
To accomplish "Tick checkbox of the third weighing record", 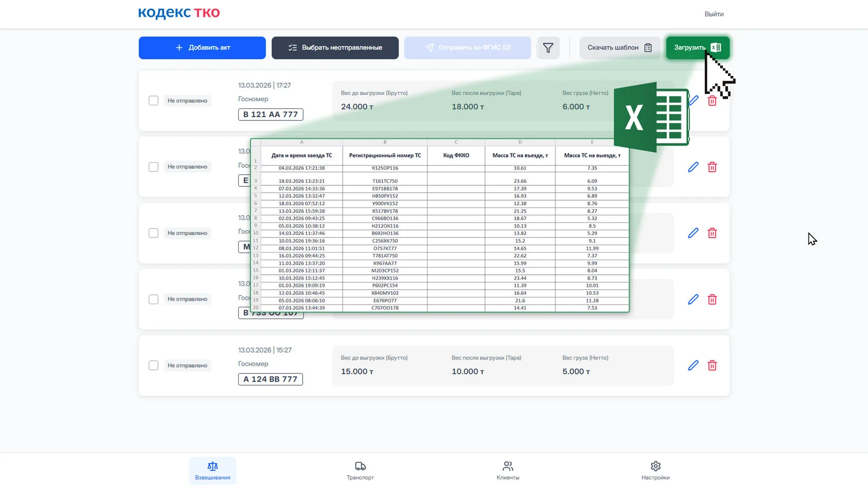I will click(153, 233).
